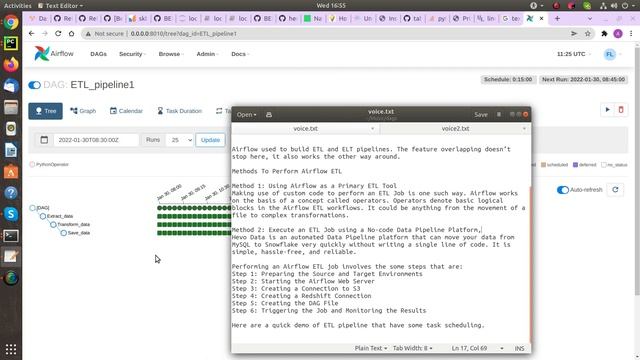Click the share page arrow in address bar
The height and width of the screenshot is (360, 640).
pos(574,33)
